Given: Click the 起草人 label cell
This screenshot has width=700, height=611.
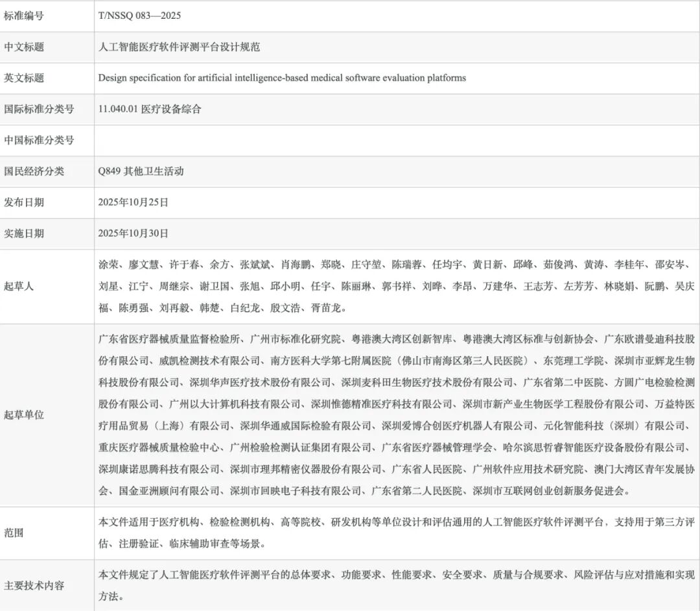Looking at the screenshot, I should point(19,286).
